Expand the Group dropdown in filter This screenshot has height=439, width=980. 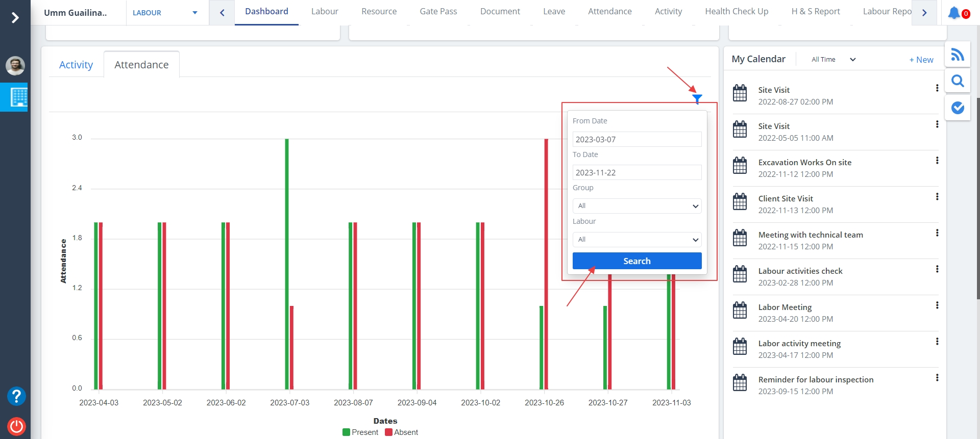pos(636,206)
